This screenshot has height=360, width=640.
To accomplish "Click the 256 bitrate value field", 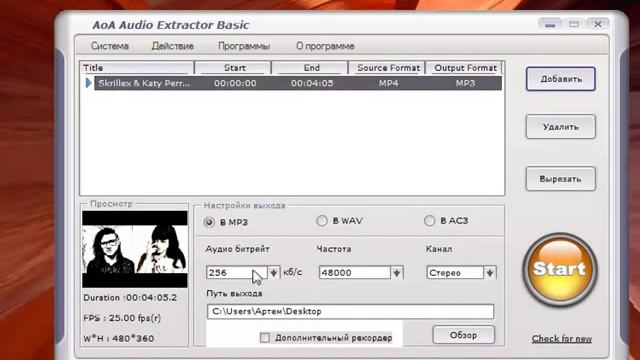I will tap(237, 273).
